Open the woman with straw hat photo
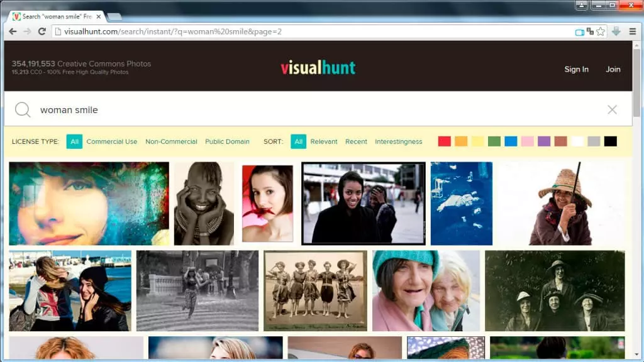Screen dimensions: 644x362 561,204
